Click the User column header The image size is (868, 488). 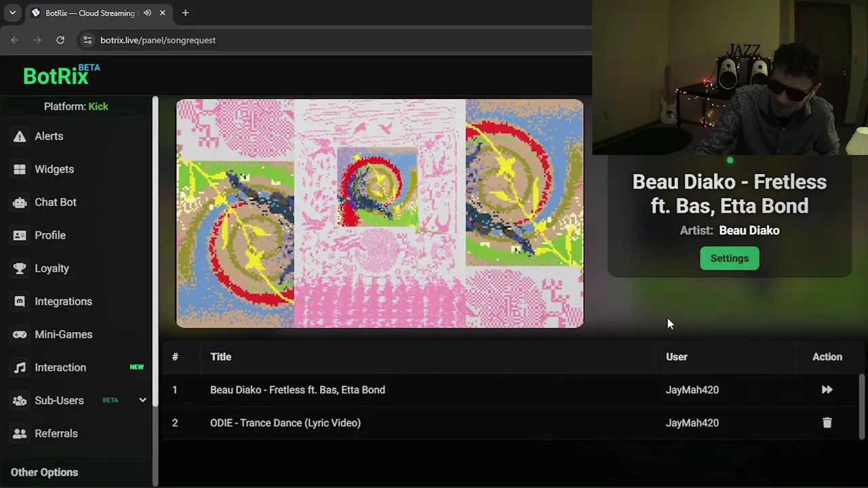pyautogui.click(x=677, y=357)
